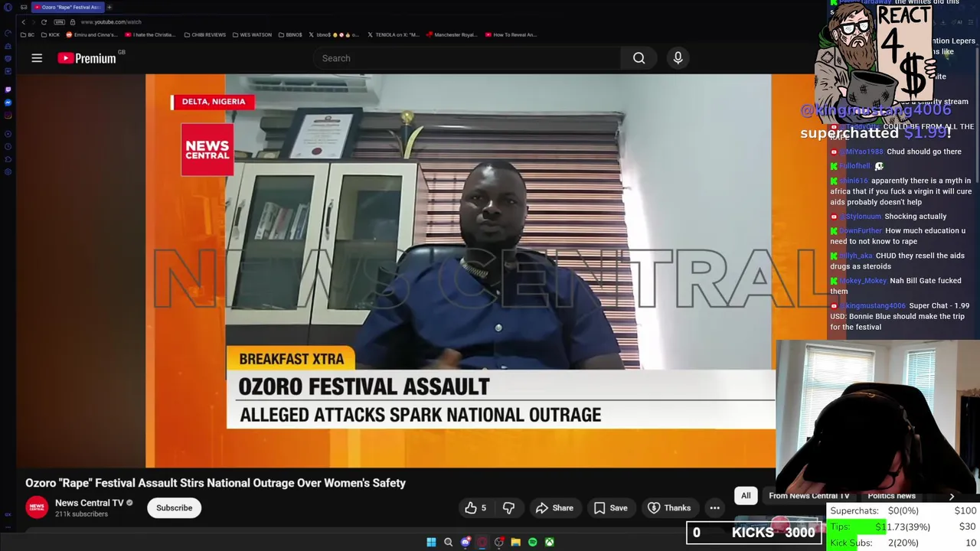Select "From News Central TV" chip
Image resolution: width=980 pixels, height=551 pixels.
pyautogui.click(x=808, y=496)
